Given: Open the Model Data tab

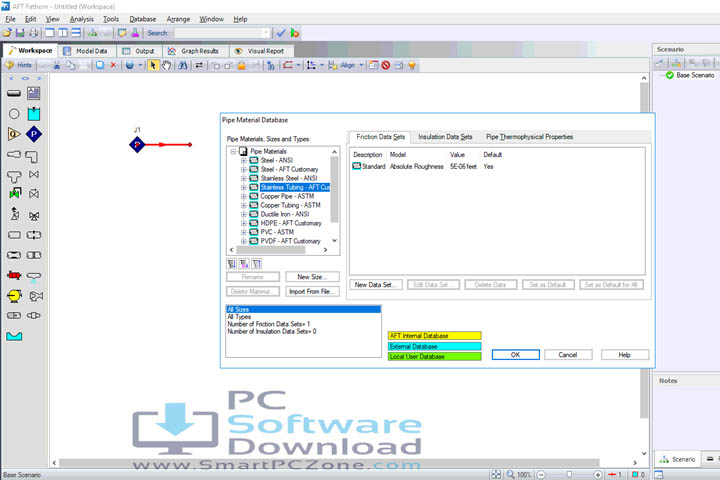Looking at the screenshot, I should (x=87, y=51).
